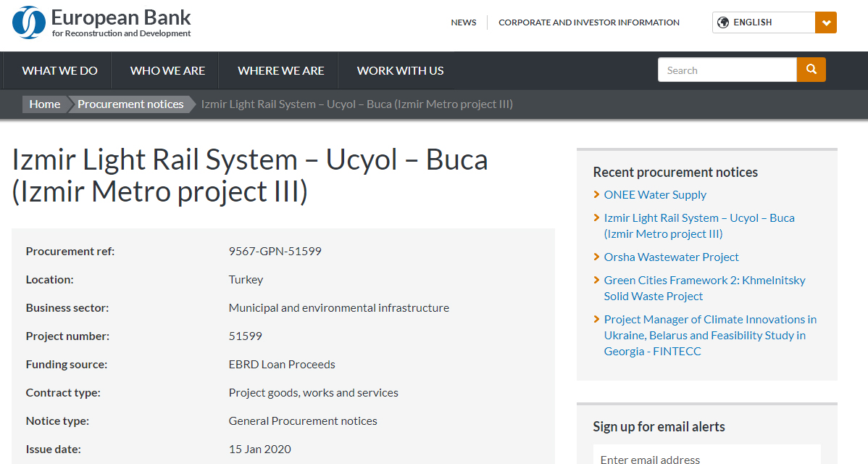Click the European Bank logo
Viewport: 868px width, 464px height.
pos(101,22)
